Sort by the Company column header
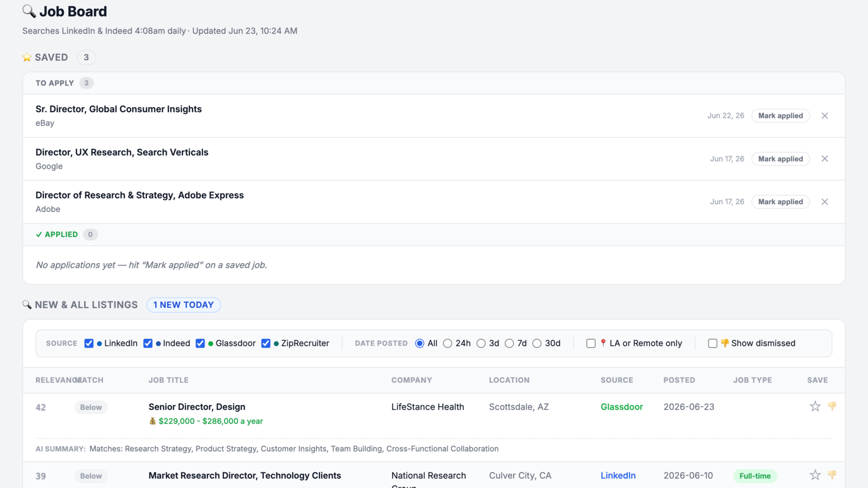 [x=412, y=380]
